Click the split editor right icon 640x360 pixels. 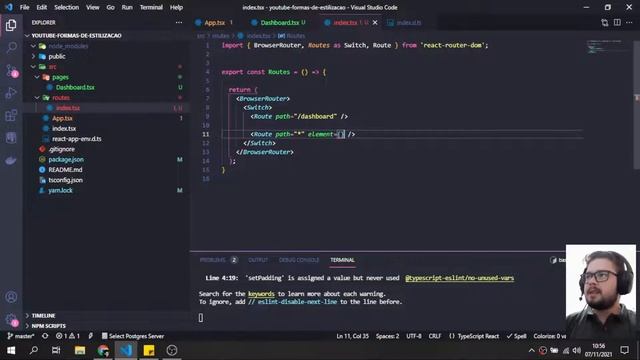pyautogui.click(x=617, y=22)
